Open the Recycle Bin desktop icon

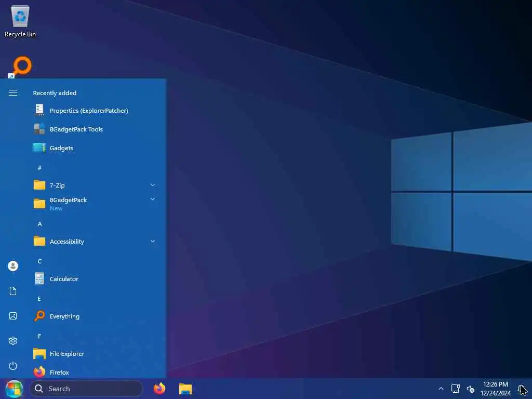click(20, 21)
